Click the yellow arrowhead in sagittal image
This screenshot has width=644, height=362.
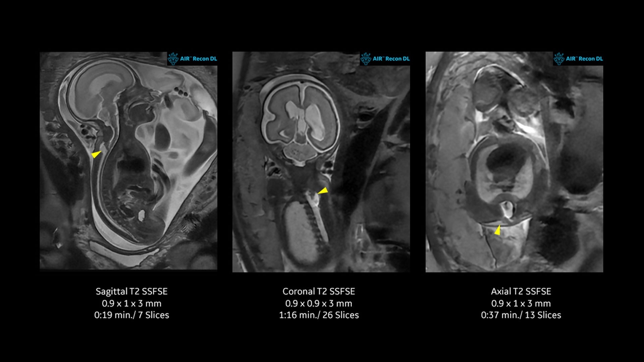[x=96, y=154]
